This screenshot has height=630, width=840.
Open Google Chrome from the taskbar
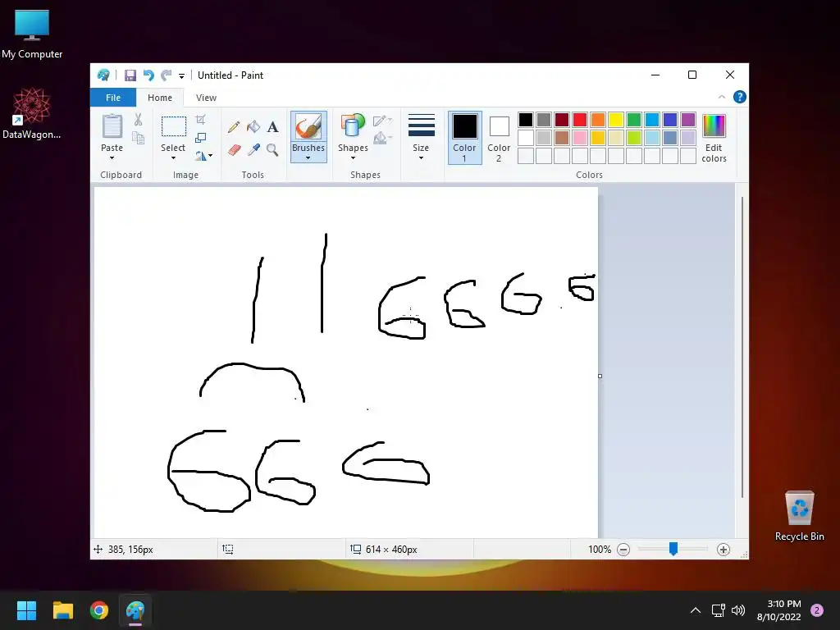(99, 610)
